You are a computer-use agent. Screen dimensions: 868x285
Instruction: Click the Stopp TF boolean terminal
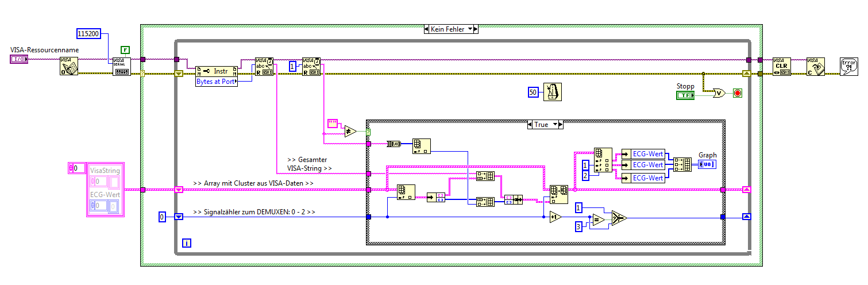click(685, 95)
